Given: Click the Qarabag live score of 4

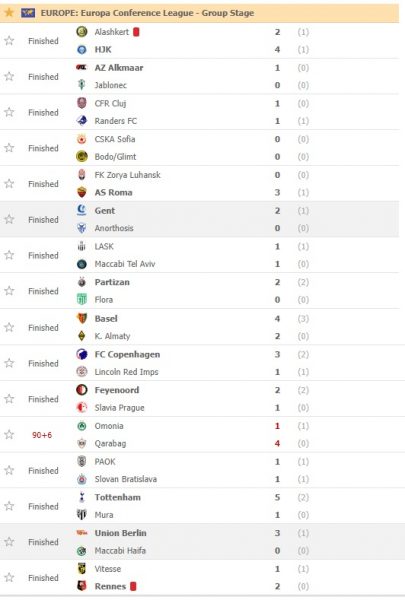Looking at the screenshot, I should [277, 443].
